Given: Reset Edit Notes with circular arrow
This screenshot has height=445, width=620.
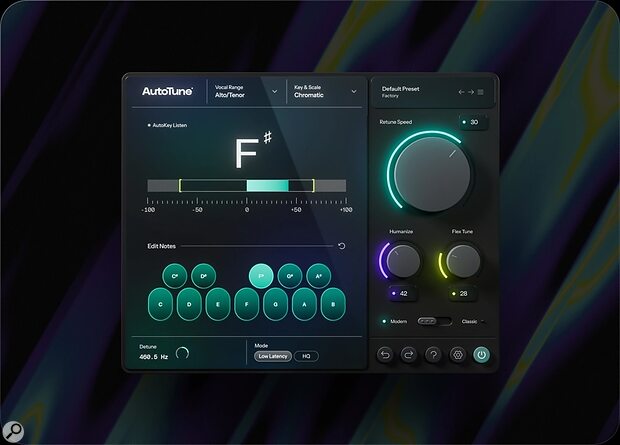Looking at the screenshot, I should tap(342, 246).
